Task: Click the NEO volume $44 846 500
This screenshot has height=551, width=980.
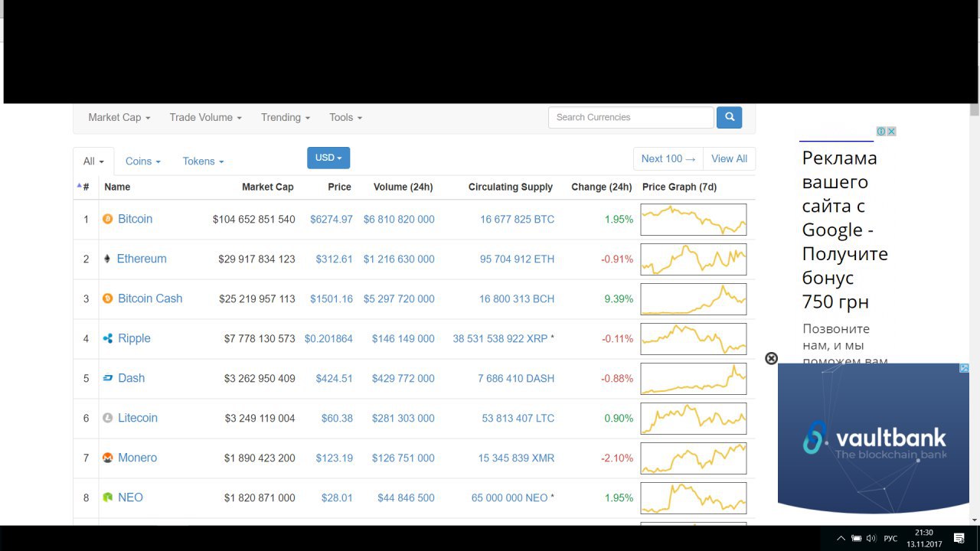Action: 406,497
